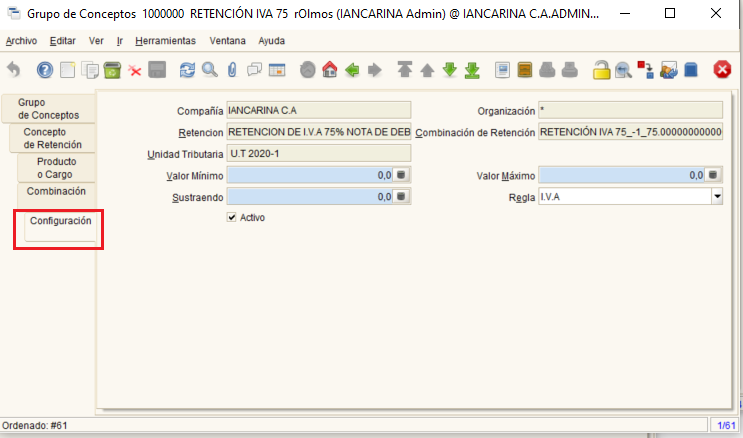
Task: Click the grey round history records icon
Action: (x=308, y=70)
